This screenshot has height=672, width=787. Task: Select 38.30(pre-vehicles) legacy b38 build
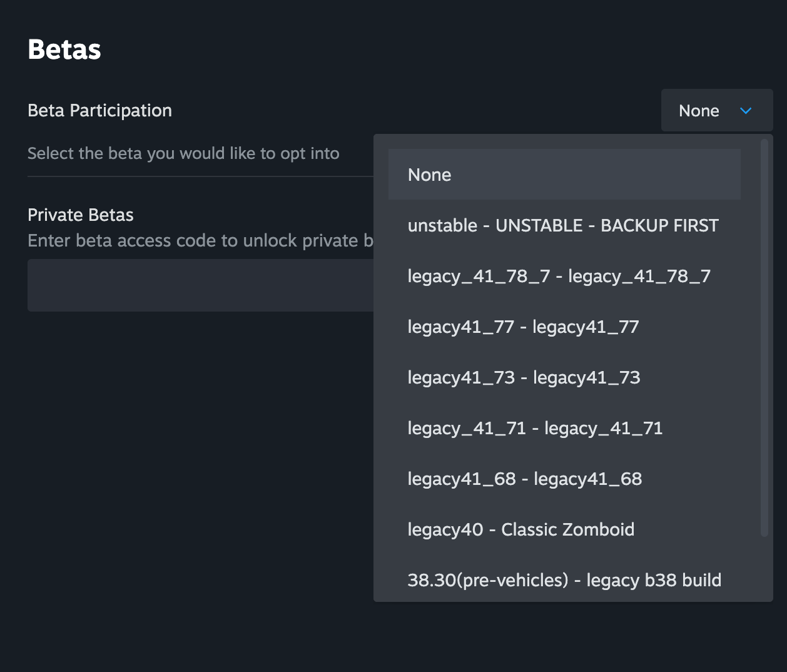click(564, 580)
